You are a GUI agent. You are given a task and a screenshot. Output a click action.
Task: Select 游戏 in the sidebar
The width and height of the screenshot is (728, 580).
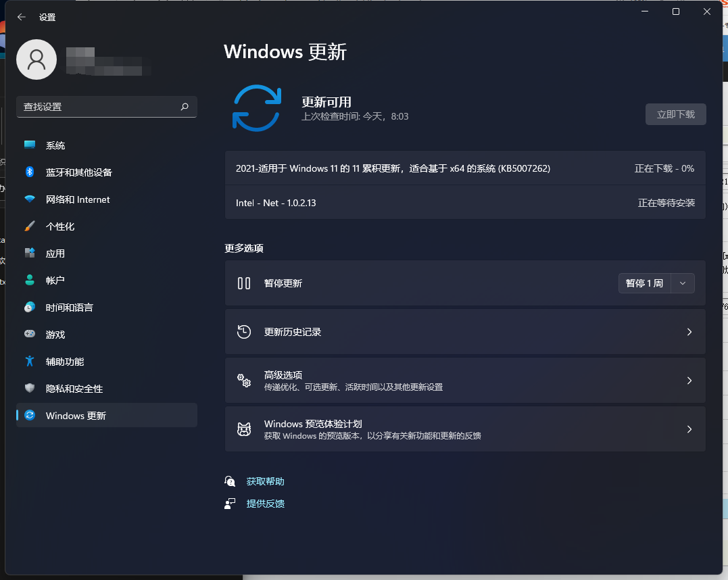[x=107, y=334]
